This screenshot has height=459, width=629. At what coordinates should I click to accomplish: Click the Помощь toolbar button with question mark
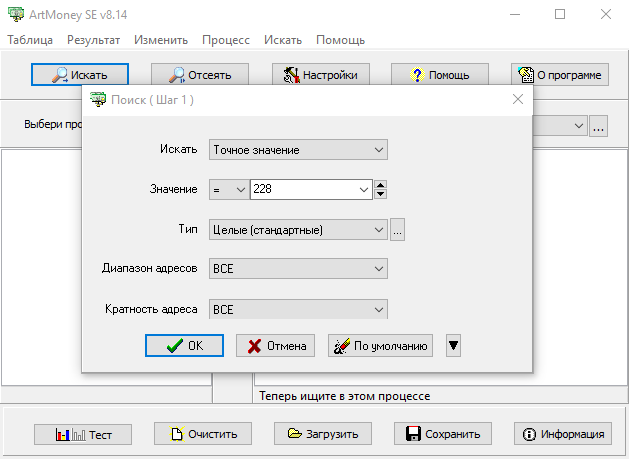pyautogui.click(x=440, y=75)
